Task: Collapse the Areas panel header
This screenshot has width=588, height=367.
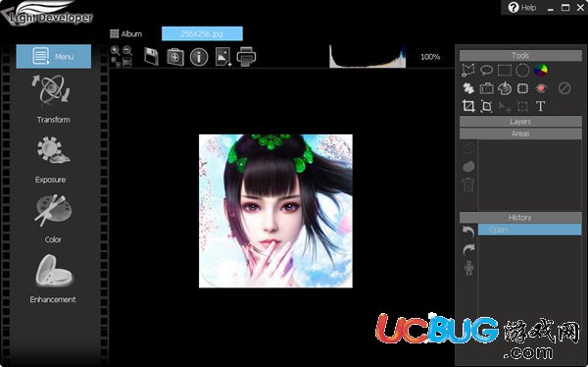Action: coord(520,133)
